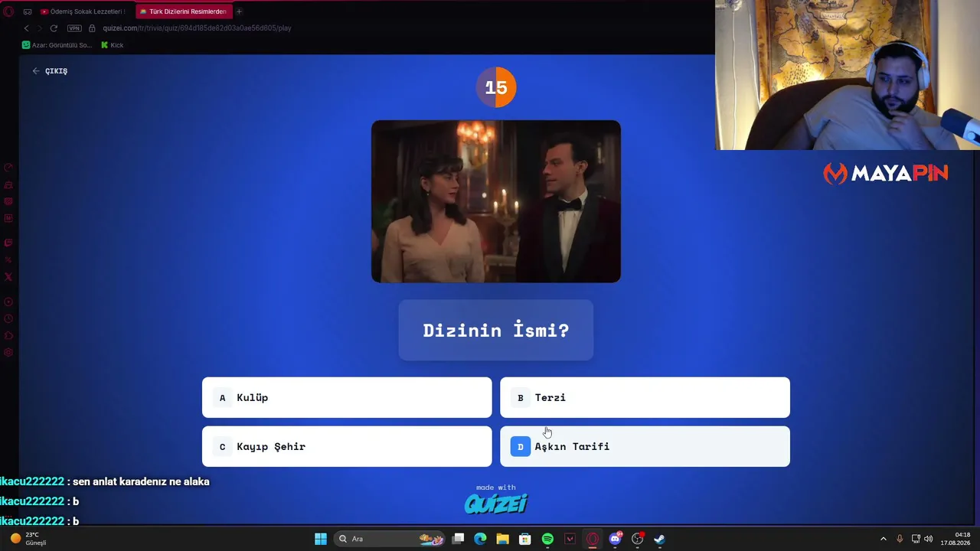Reload the quizei page
Viewport: 980px width, 551px height.
54,28
